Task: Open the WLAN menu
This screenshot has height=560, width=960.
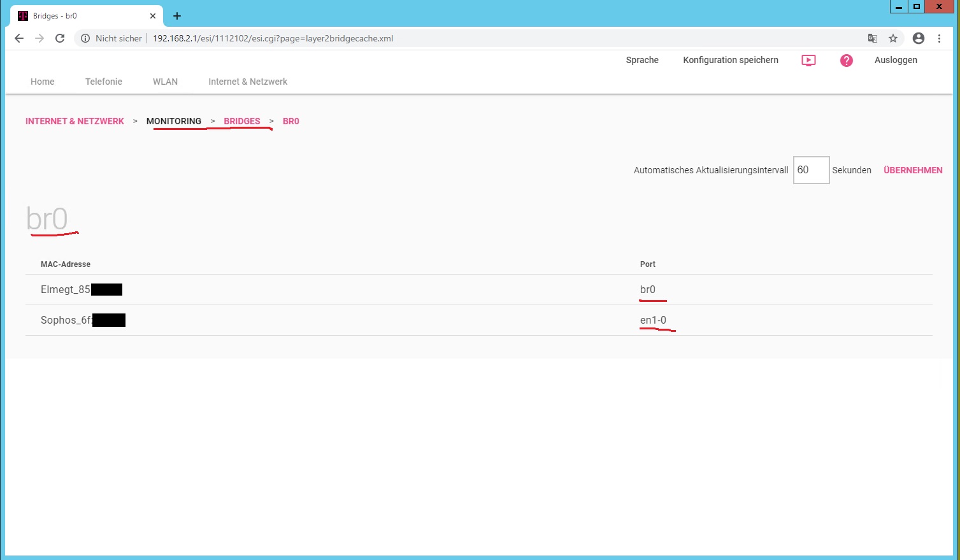Action: [x=165, y=82]
